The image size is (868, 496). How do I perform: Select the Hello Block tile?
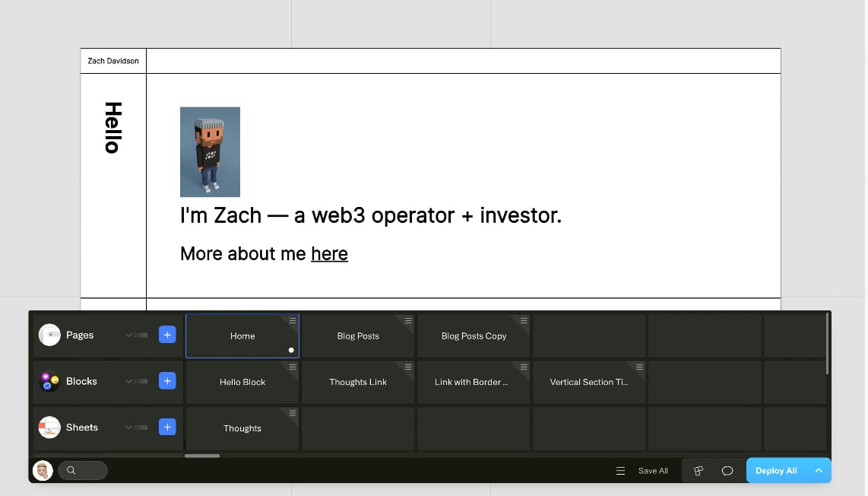(x=242, y=382)
